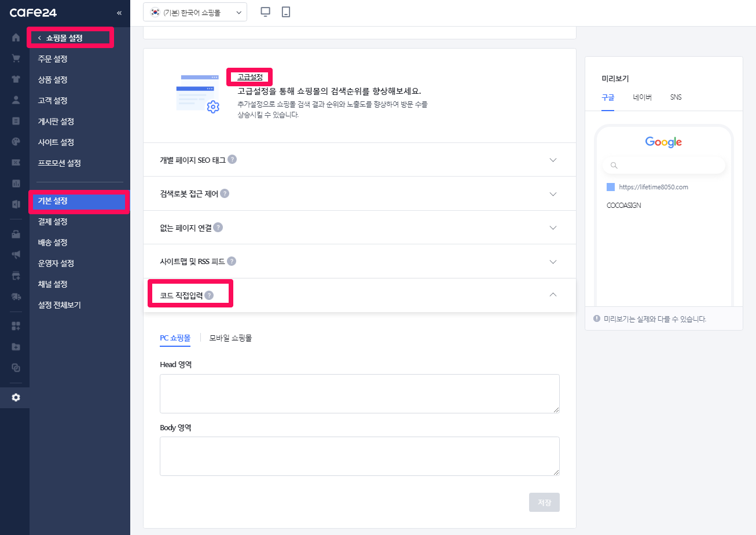The height and width of the screenshot is (535, 756).
Task: Click into the Body 영역 text area
Action: point(359,456)
